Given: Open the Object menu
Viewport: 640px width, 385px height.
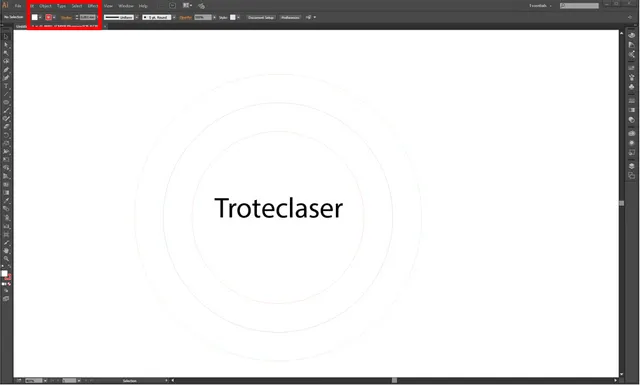Looking at the screenshot, I should click(x=45, y=6).
